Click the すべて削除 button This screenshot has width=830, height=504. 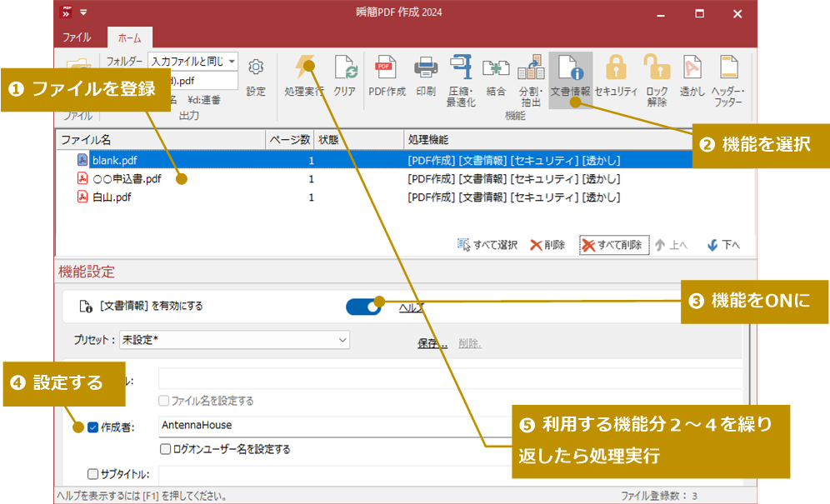pyautogui.click(x=614, y=245)
